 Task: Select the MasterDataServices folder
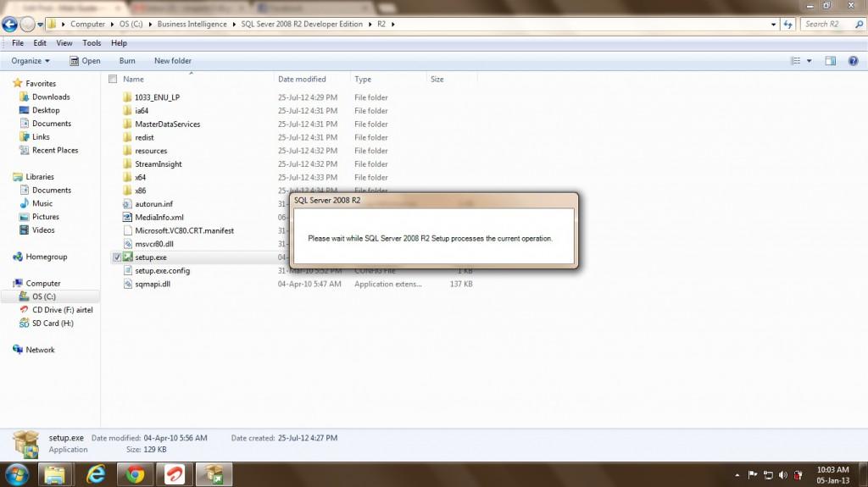coord(168,124)
